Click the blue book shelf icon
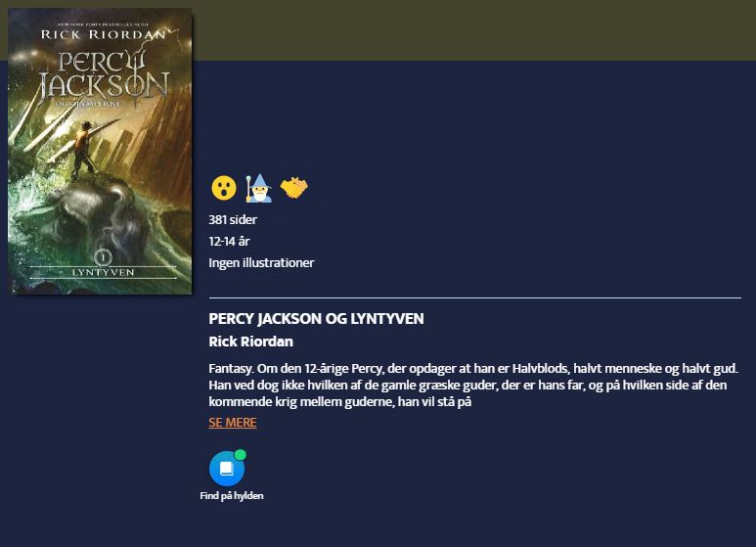The width and height of the screenshot is (756, 547). (x=227, y=469)
